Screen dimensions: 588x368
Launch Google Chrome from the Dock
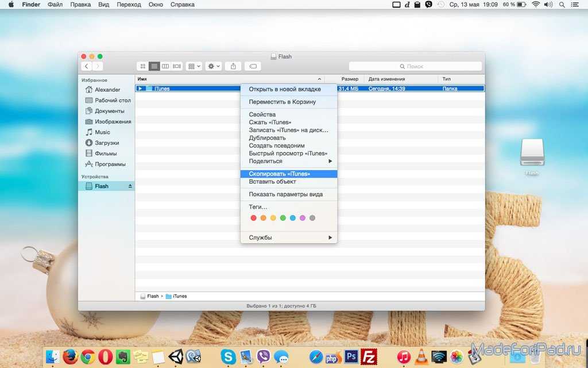pos(88,356)
